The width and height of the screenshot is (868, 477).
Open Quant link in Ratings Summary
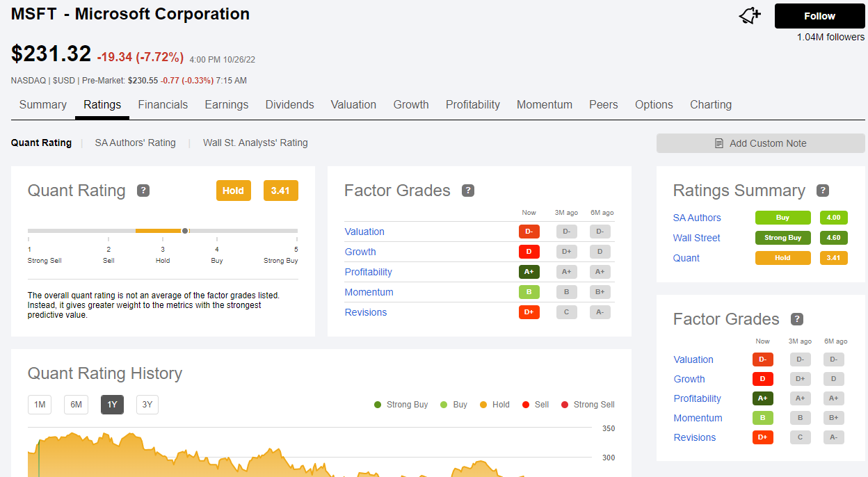686,258
